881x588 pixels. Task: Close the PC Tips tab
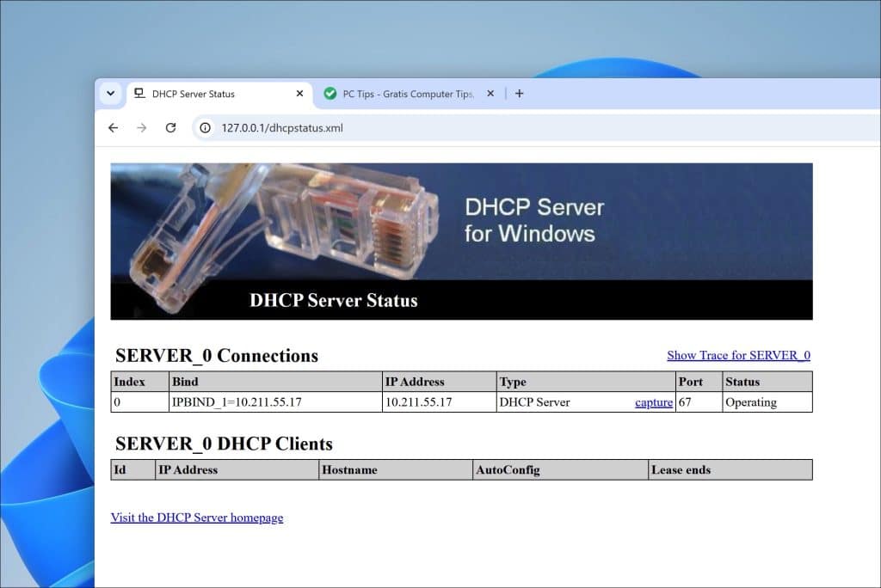click(490, 93)
